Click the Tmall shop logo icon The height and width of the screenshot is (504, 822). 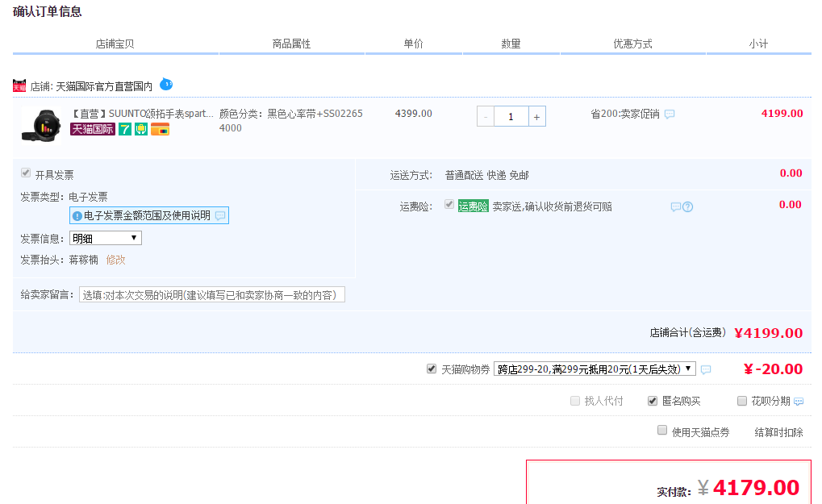[x=19, y=85]
